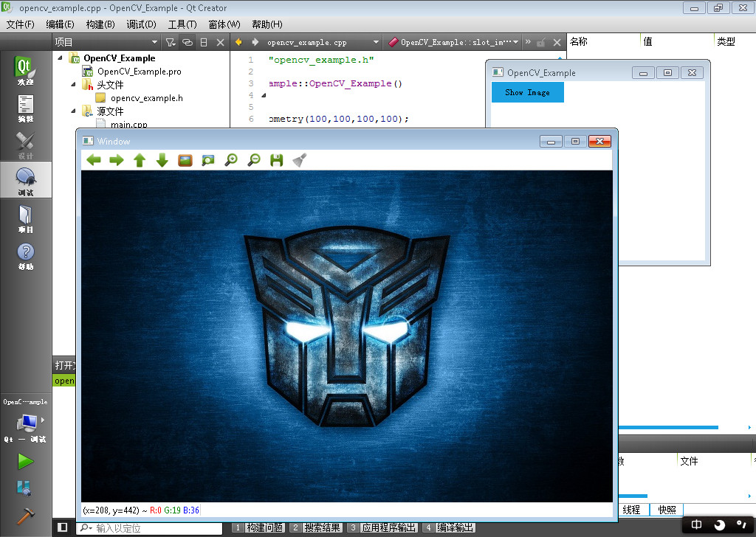Toggle synchronize with editor in projects panel
The height and width of the screenshot is (537, 756).
pyautogui.click(x=189, y=42)
